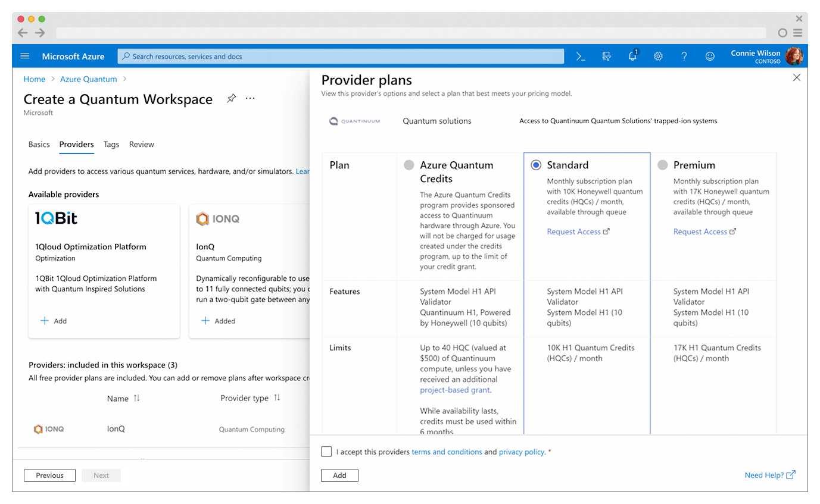Open the directories and subscriptions filter
Screen dimensions: 820x504
606,56
